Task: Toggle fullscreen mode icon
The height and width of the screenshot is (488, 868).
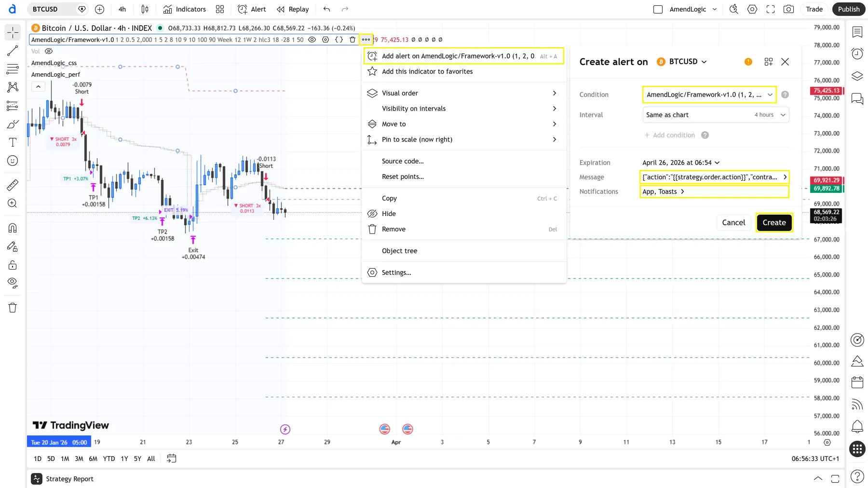Action: 771,9
